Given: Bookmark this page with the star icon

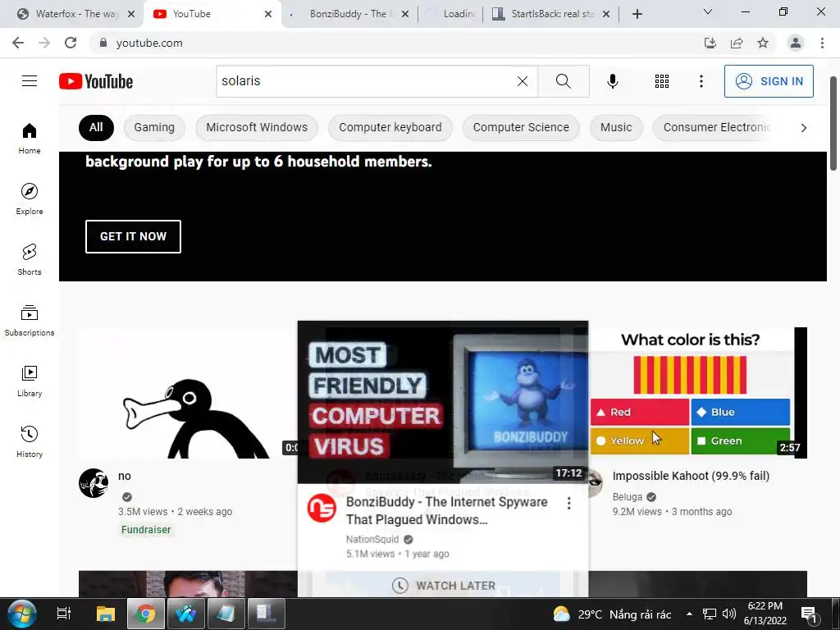Looking at the screenshot, I should coord(763,43).
